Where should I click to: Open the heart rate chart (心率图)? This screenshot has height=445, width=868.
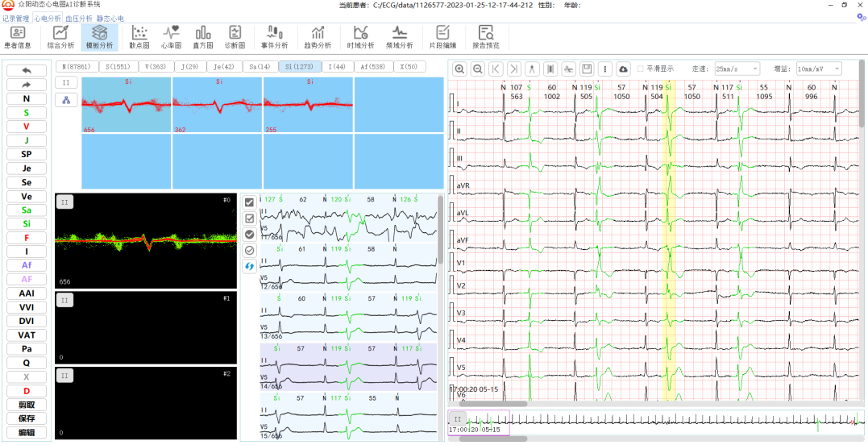171,37
